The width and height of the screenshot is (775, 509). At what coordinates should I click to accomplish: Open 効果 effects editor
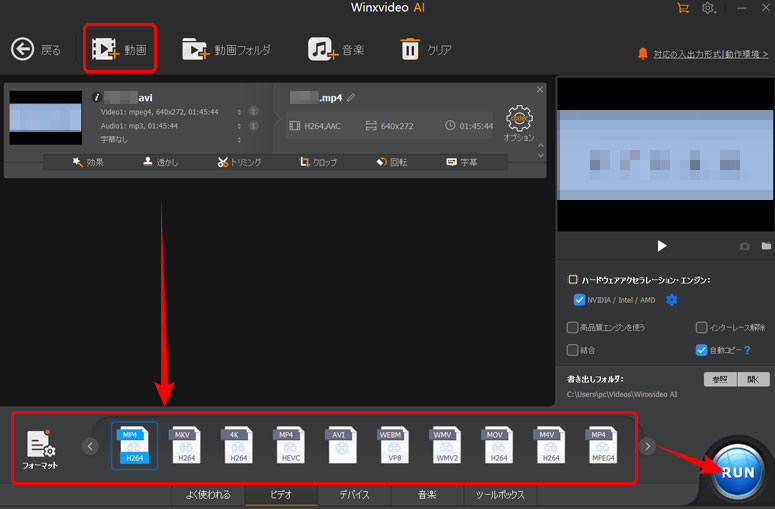click(88, 162)
